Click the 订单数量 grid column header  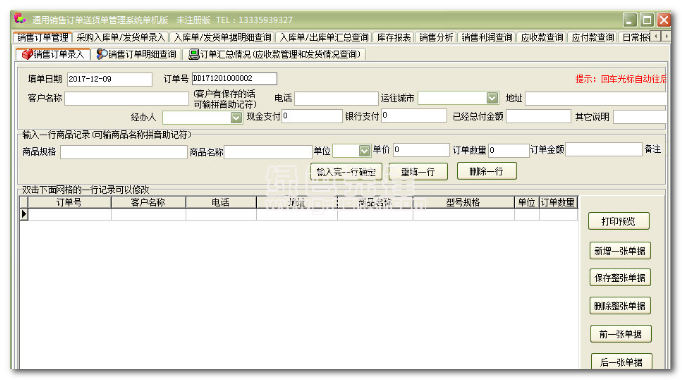[558, 203]
